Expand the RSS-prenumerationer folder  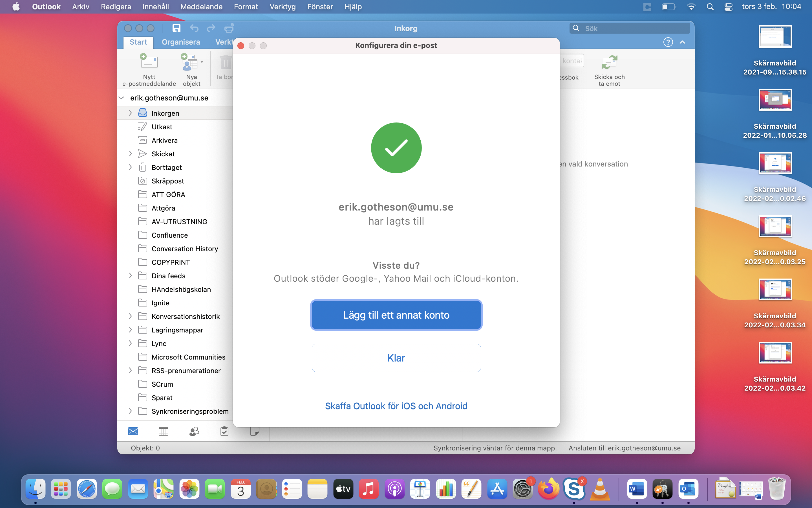click(130, 371)
